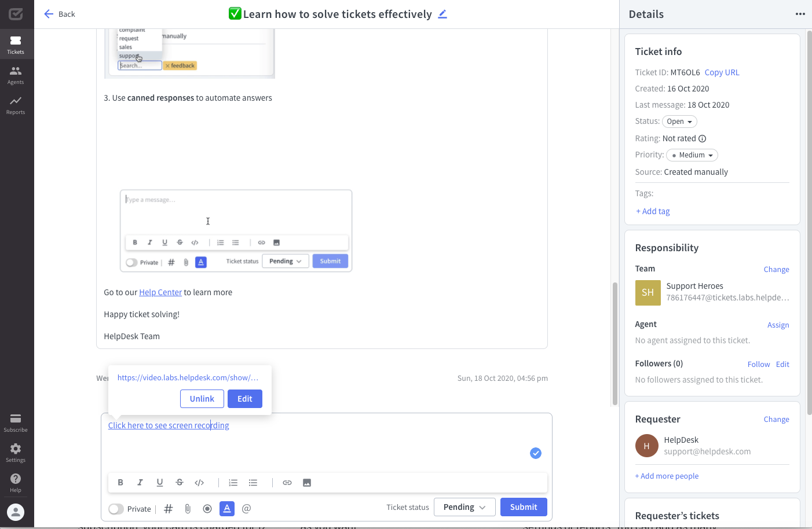Start screen recording icon

click(207, 509)
